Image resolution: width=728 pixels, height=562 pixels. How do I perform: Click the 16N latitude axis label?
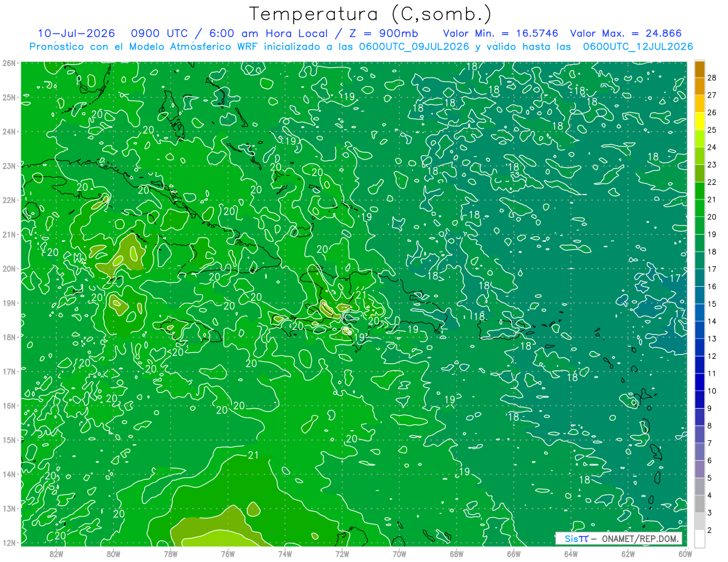pyautogui.click(x=8, y=406)
